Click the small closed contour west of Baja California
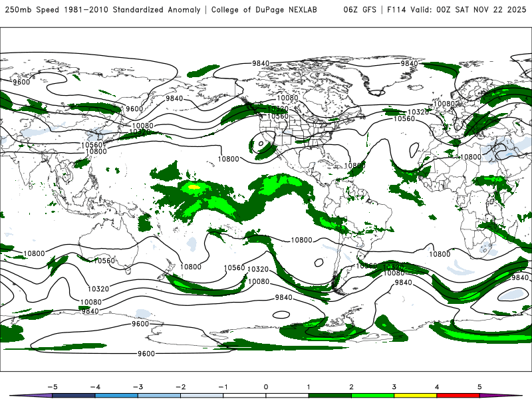Image resolution: width=532 pixels, height=399 pixels. (x=261, y=144)
